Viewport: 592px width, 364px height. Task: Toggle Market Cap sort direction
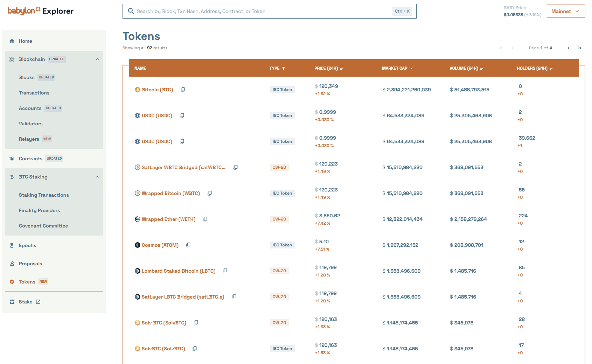coord(411,68)
